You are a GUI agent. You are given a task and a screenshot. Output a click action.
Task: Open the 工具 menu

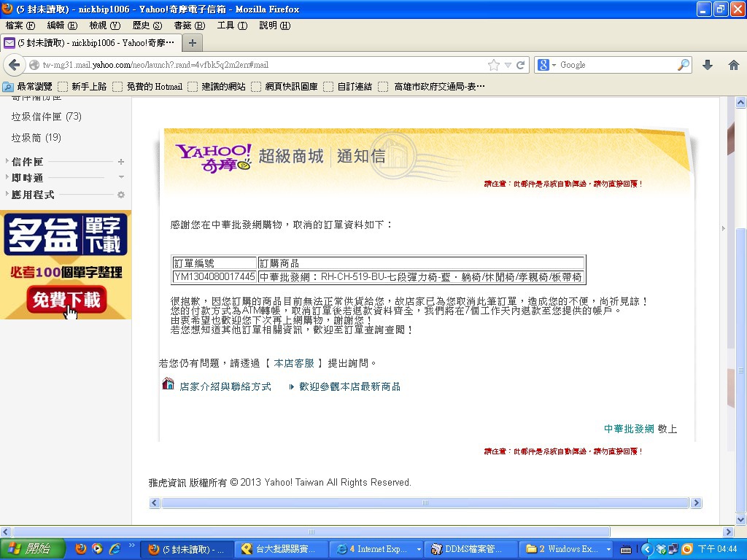coord(232,26)
